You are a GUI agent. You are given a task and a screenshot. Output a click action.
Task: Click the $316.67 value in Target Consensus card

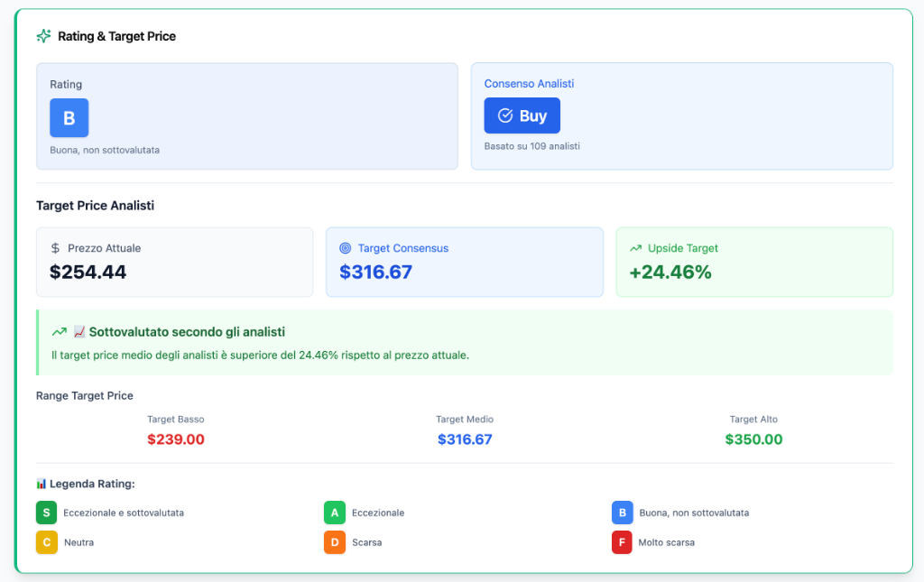coord(376,273)
